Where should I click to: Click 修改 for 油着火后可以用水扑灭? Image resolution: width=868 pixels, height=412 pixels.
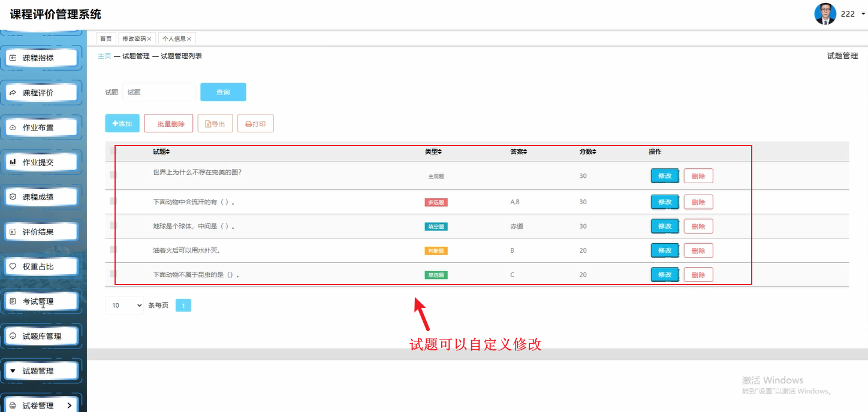[665, 250]
